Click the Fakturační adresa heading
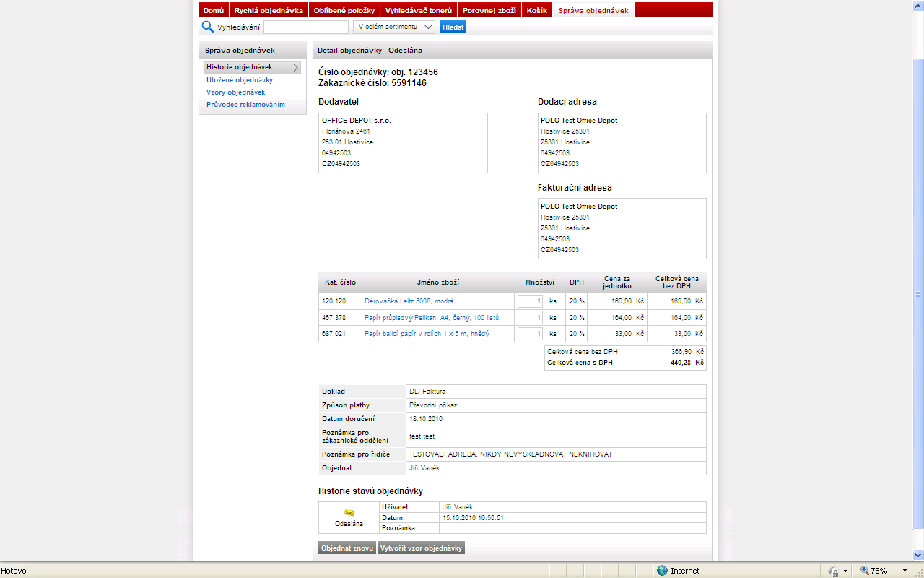924x578 pixels. [x=575, y=188]
